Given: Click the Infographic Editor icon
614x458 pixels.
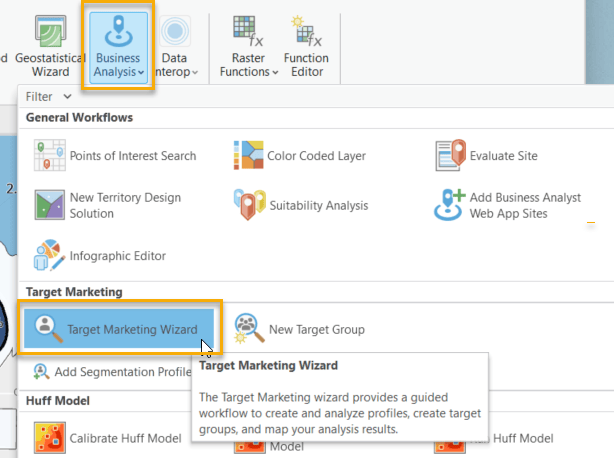Looking at the screenshot, I should point(49,255).
